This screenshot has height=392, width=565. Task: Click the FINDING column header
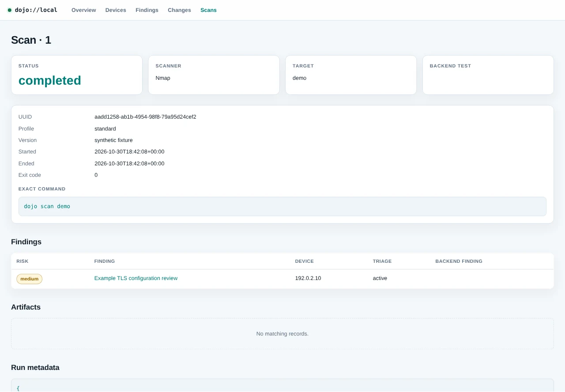pos(105,261)
